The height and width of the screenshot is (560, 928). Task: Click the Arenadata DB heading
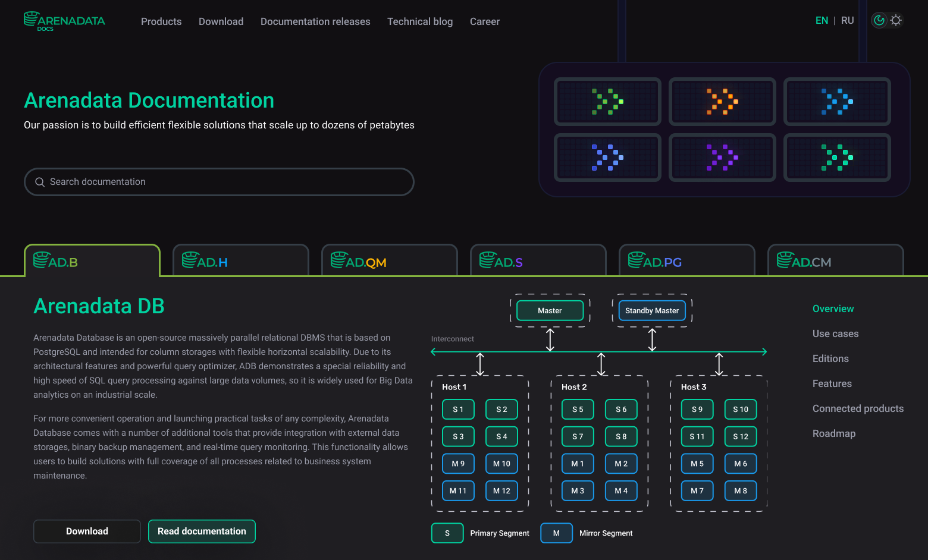pyautogui.click(x=99, y=306)
